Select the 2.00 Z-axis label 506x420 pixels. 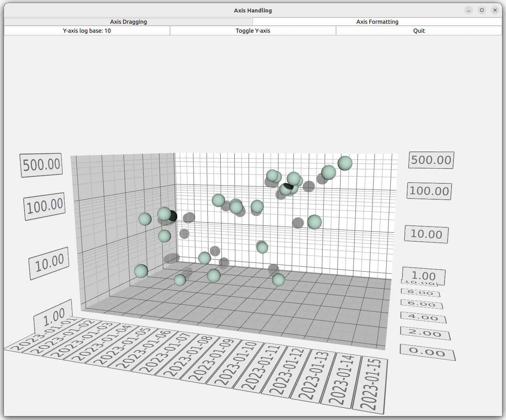(425, 334)
